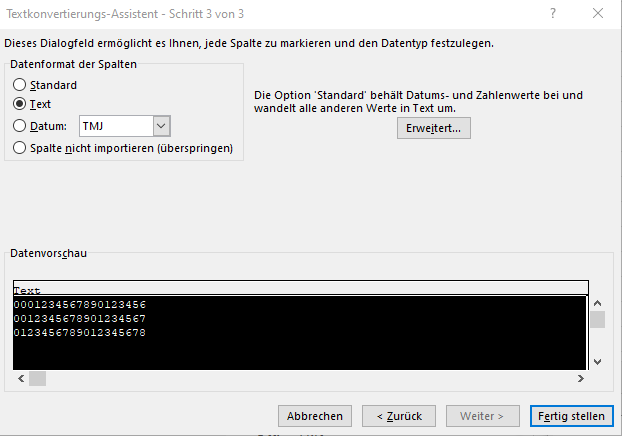622x436 pixels.
Task: Close the Textkonvertierungs-Assistent dialog
Action: (598, 13)
